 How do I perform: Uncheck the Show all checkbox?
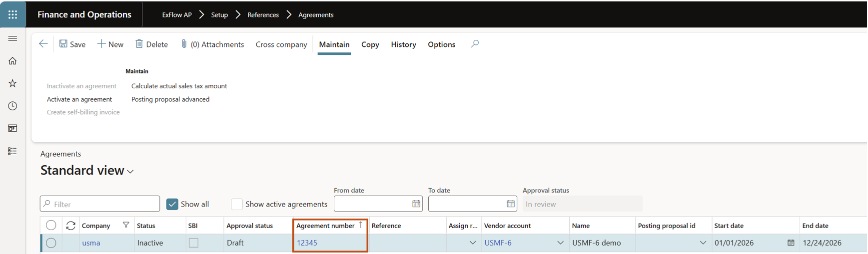172,204
